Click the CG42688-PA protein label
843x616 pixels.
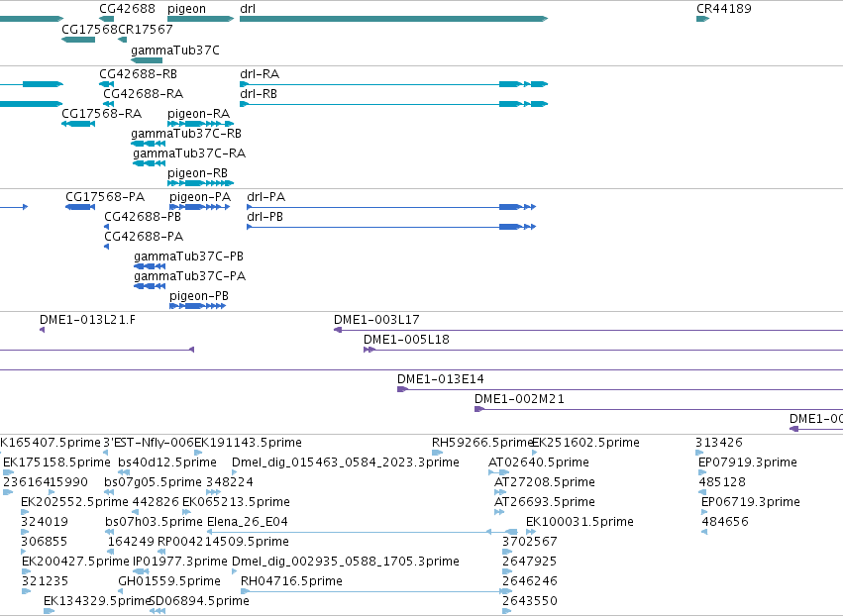(x=144, y=237)
